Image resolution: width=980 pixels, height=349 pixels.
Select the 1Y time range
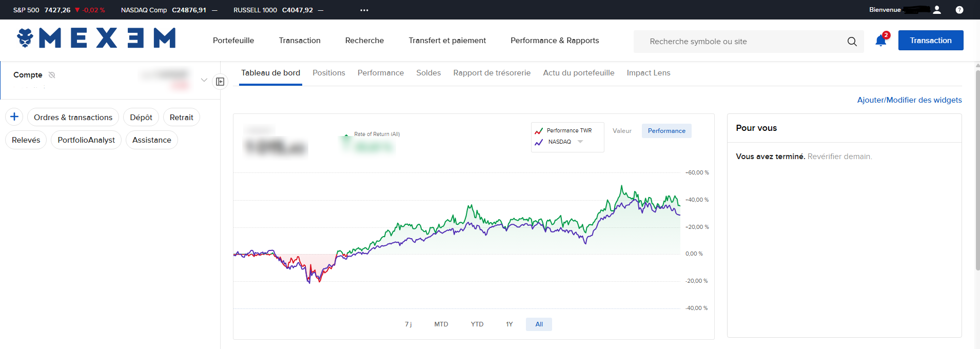pos(509,324)
